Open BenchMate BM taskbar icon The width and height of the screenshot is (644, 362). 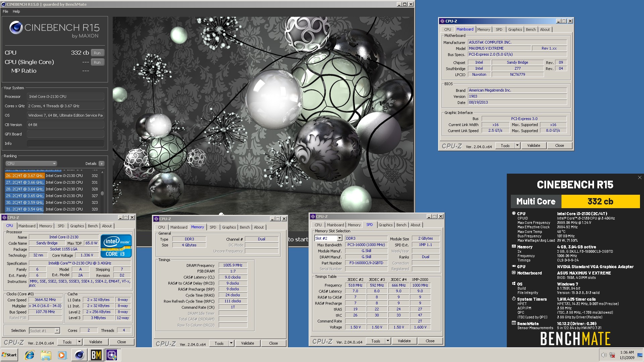click(96, 355)
